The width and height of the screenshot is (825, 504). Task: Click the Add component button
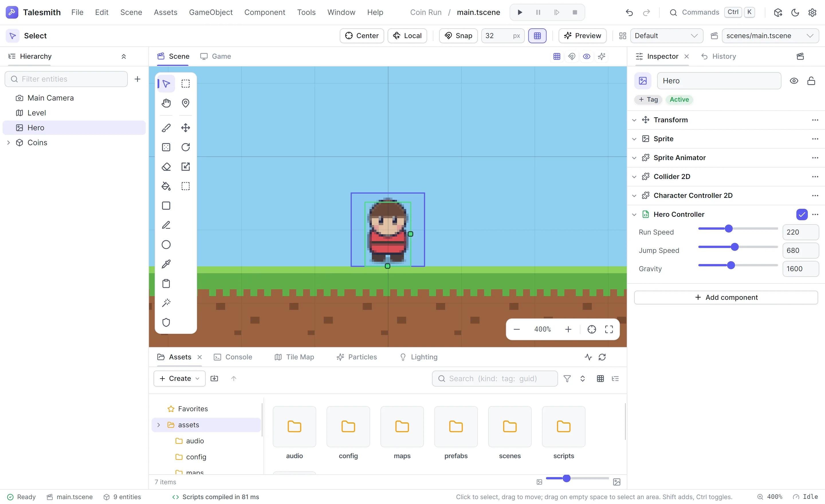tap(726, 297)
